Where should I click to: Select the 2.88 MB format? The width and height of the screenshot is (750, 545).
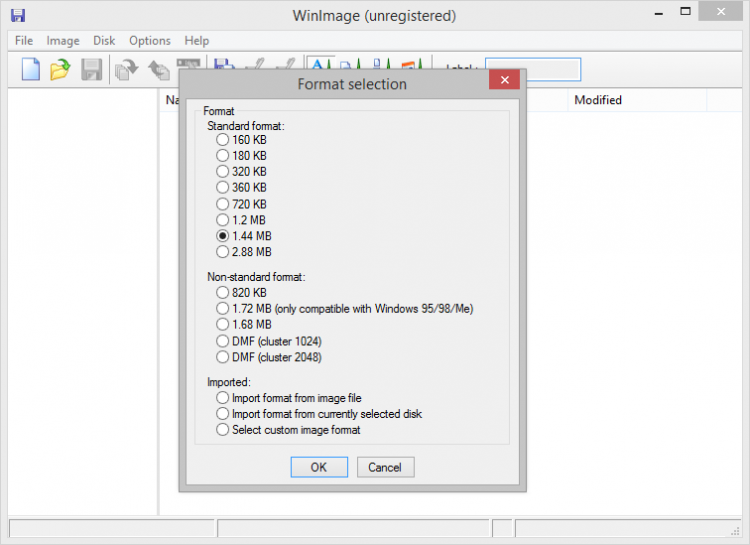244,252
